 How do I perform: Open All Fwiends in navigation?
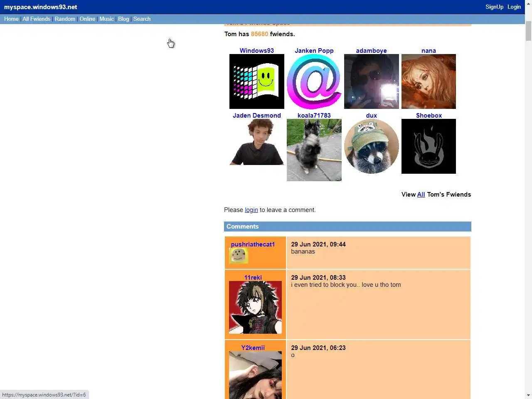(36, 19)
